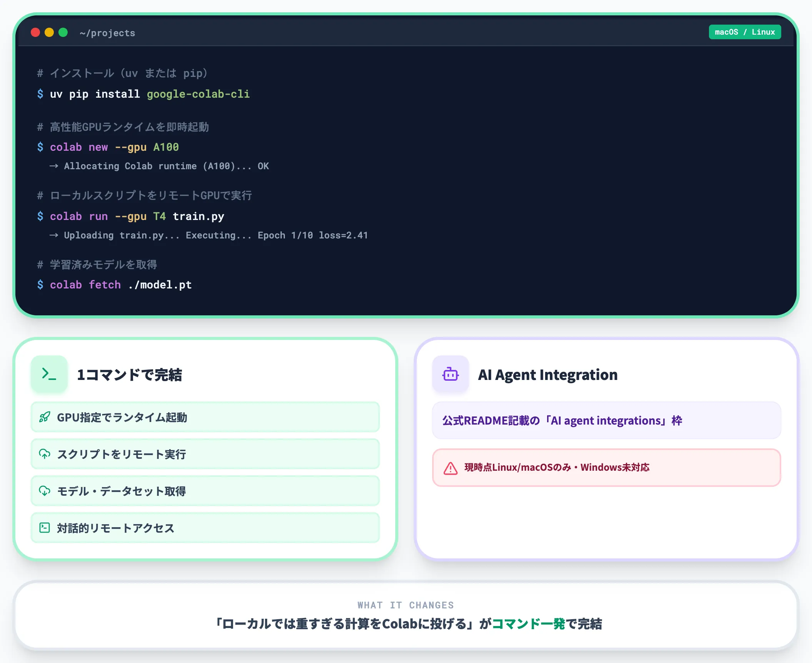Select the GPU指定でランタイム起動 item
Viewport: 812px width, 663px height.
point(205,417)
